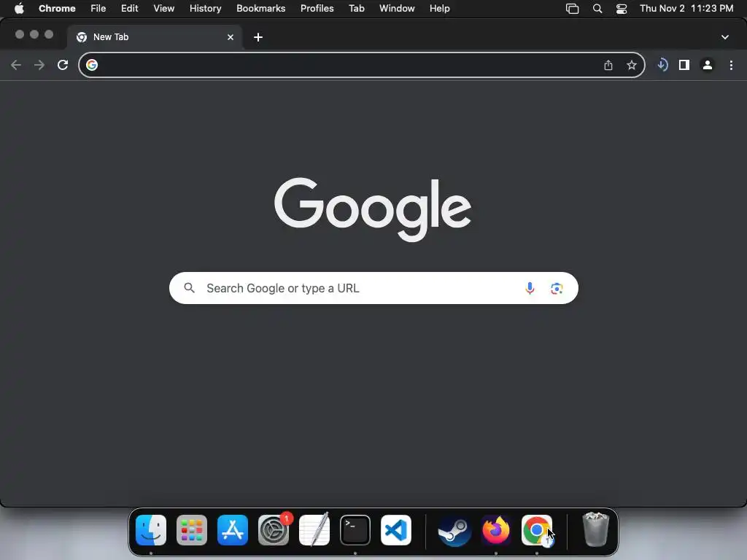Open the Window menu
747x560 pixels.
pyautogui.click(x=397, y=9)
